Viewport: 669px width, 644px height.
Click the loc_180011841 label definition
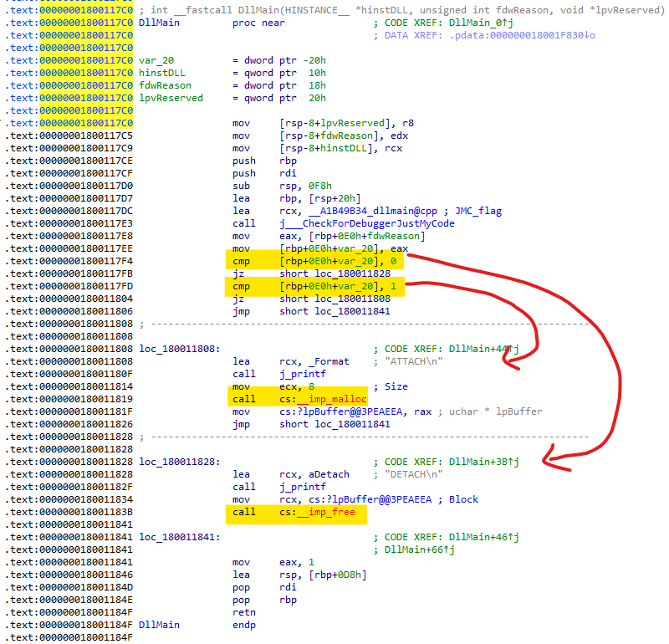pos(180,537)
